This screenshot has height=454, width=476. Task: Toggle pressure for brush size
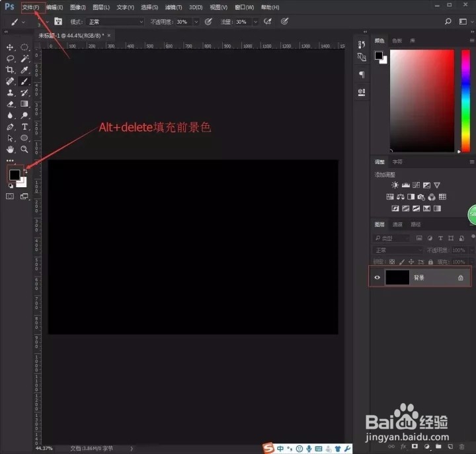pyautogui.click(x=284, y=21)
